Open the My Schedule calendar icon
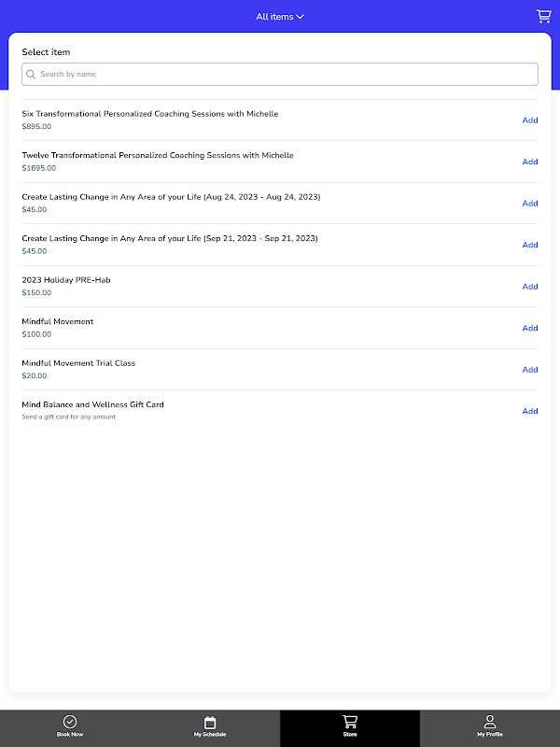Screen dimensions: 560x747 point(210,722)
